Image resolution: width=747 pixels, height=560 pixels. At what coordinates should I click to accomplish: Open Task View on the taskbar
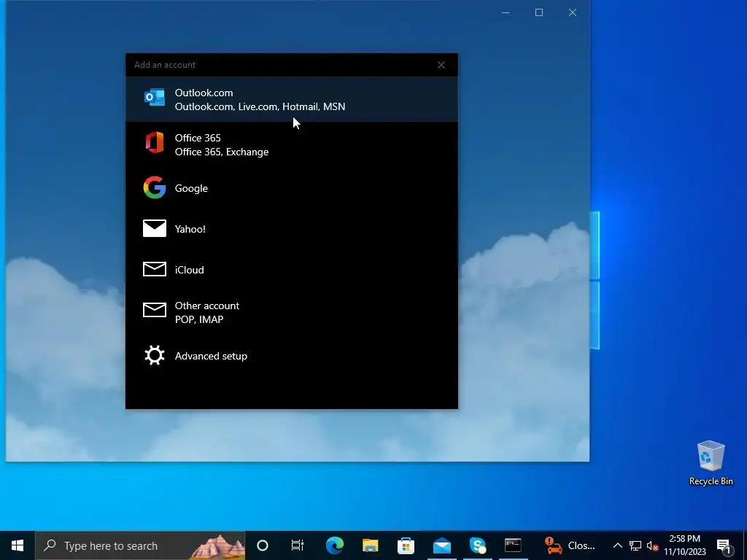pyautogui.click(x=298, y=545)
